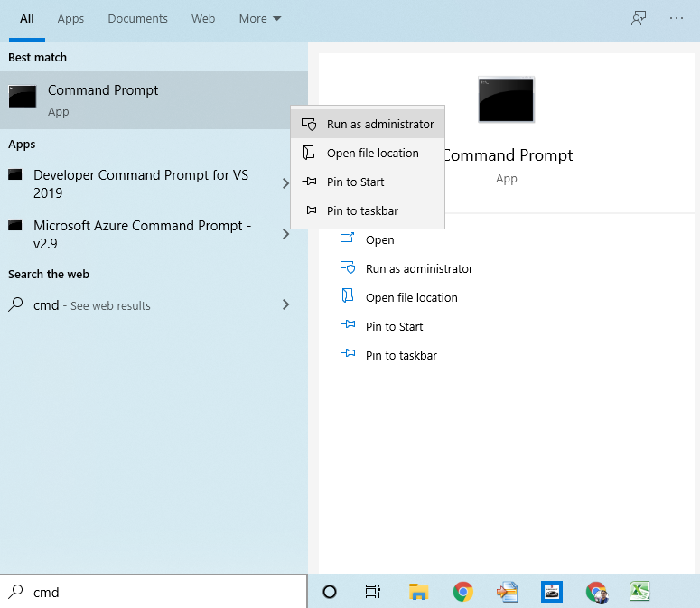Image resolution: width=700 pixels, height=608 pixels.
Task: Open Microsoft Azure Command Prompt v2.9
Action: pyautogui.click(x=141, y=234)
